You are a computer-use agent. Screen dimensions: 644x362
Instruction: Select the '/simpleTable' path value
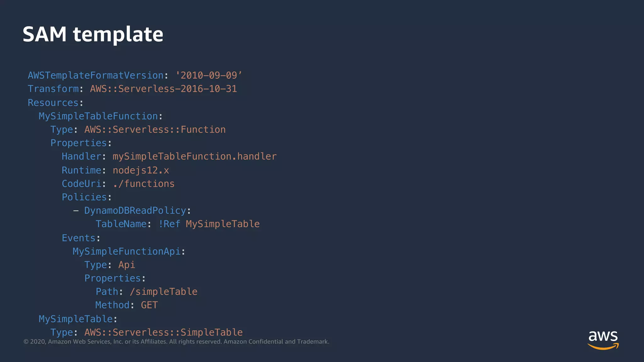coord(164,292)
